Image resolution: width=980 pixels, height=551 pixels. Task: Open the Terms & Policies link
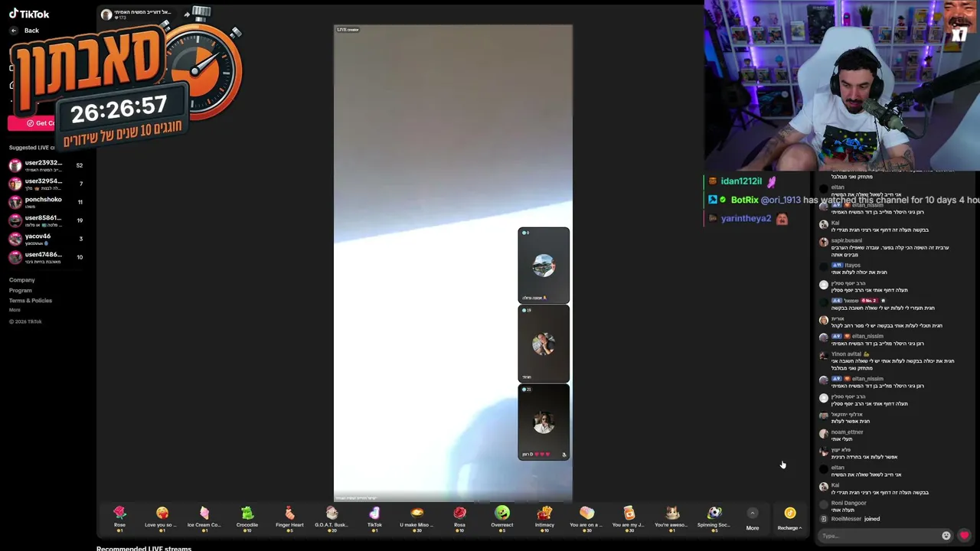click(31, 301)
